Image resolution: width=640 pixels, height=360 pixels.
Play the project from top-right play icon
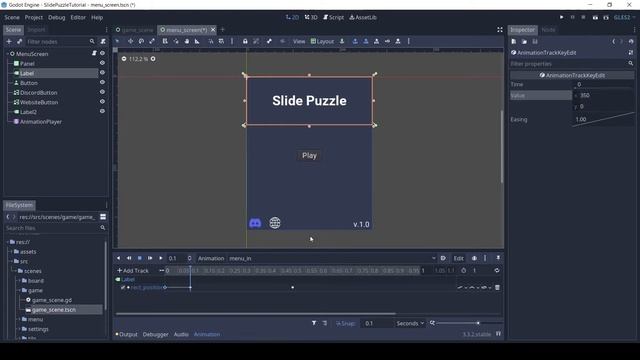point(562,17)
